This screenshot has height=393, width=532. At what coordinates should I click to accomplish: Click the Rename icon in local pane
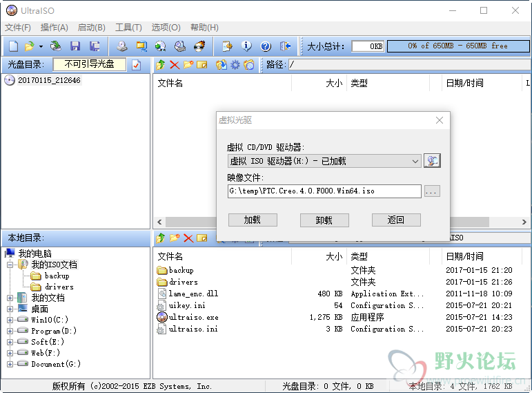(202, 238)
